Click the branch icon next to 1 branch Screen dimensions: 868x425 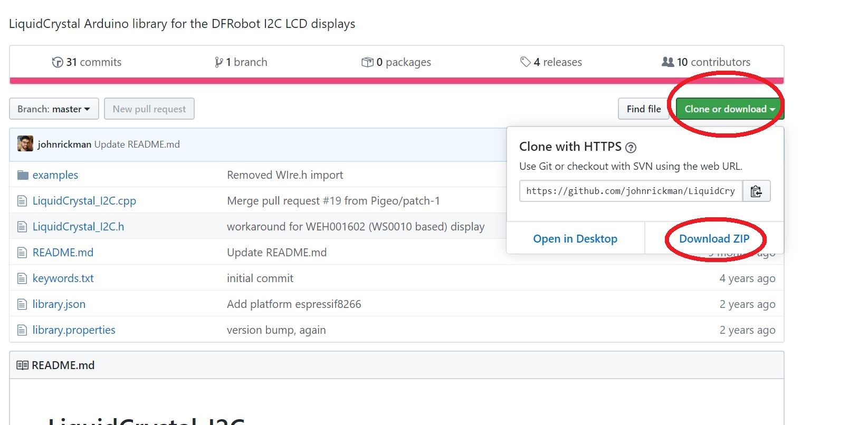click(218, 62)
